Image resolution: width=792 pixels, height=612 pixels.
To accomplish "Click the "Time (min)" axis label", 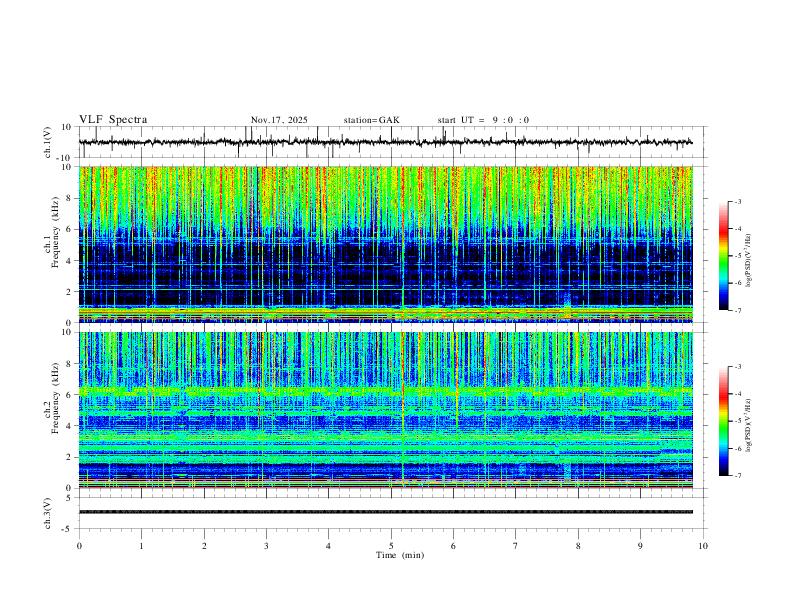I will click(x=400, y=555).
